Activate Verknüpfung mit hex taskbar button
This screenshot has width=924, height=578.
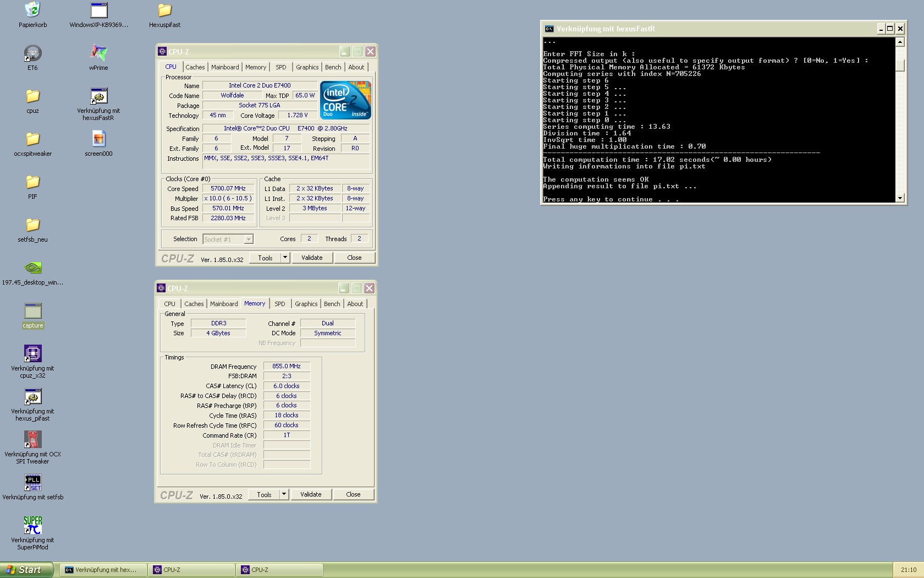[x=104, y=570]
